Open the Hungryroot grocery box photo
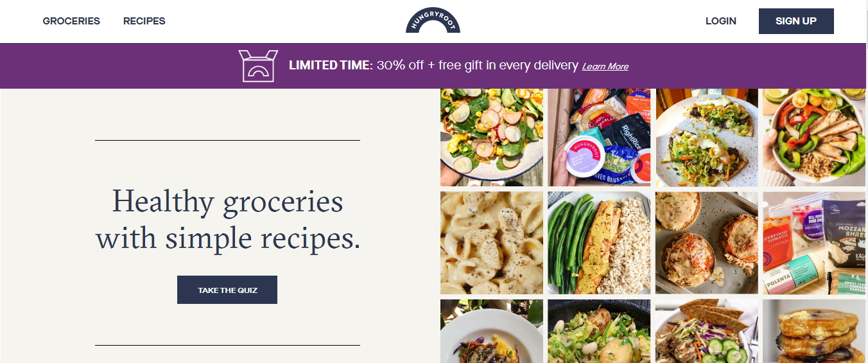Screen dimensions: 868x363 tap(599, 137)
